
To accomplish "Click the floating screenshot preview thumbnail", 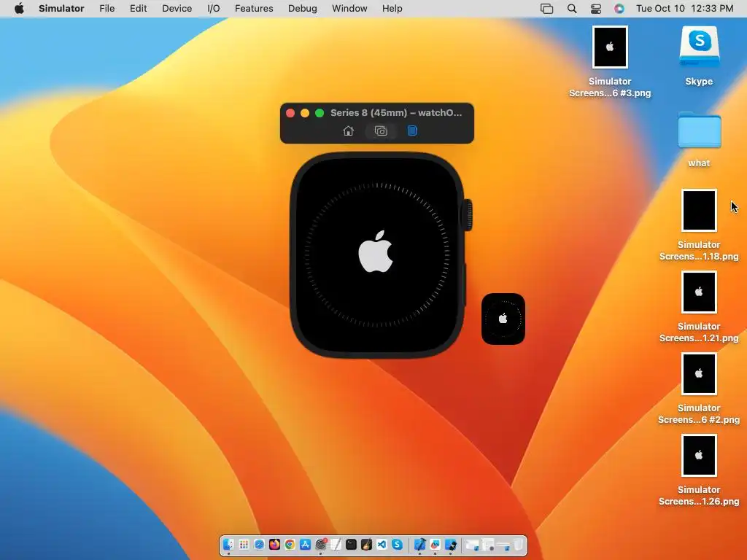I will tap(503, 319).
